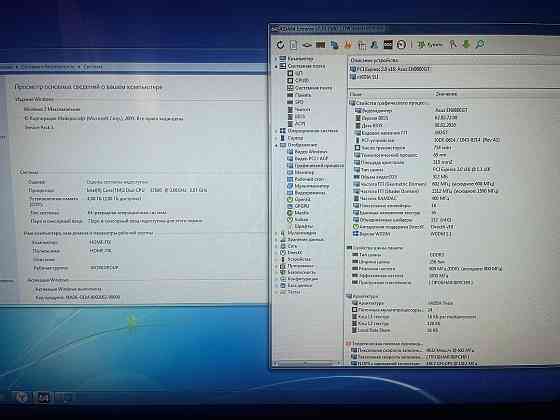Click the report page icon in AIDA64 toolbar

293,45
